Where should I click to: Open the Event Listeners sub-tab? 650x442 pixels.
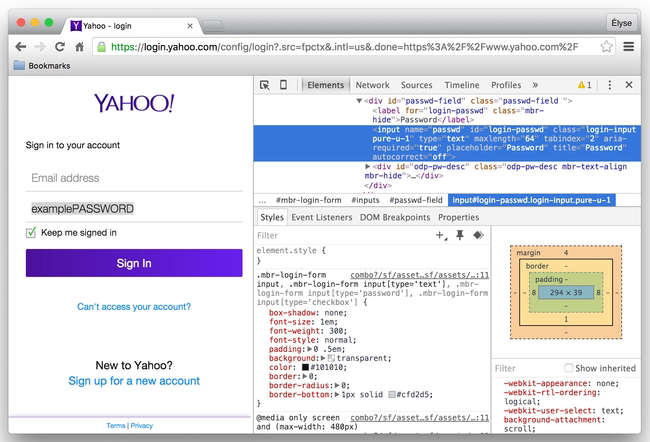321,217
